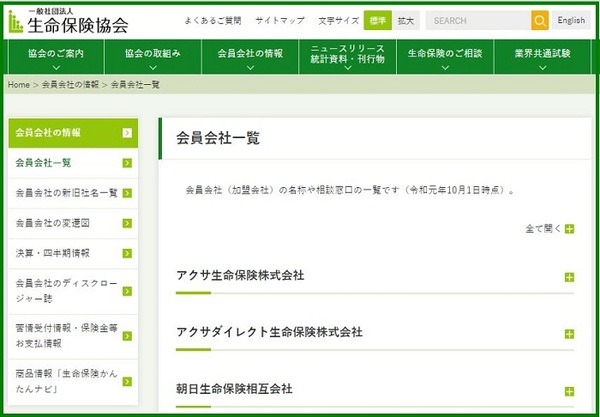
Task: Click 会員会社一覧 page heading
Action: 218,138
